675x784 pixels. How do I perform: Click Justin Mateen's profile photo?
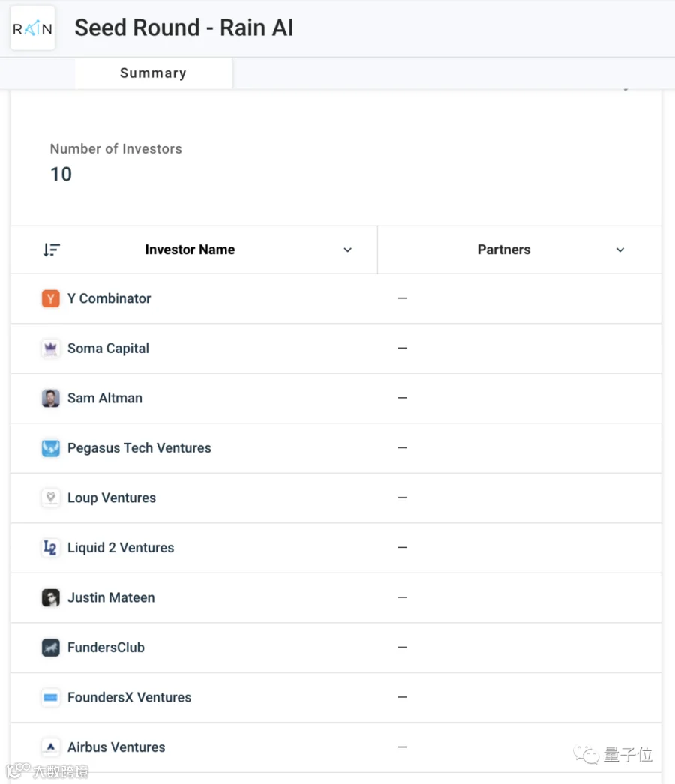pos(50,597)
